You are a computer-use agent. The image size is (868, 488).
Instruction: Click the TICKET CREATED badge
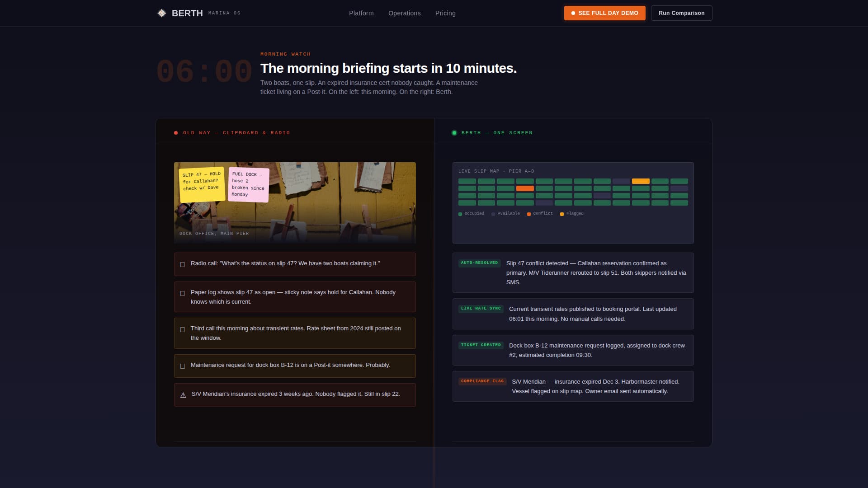pyautogui.click(x=481, y=345)
